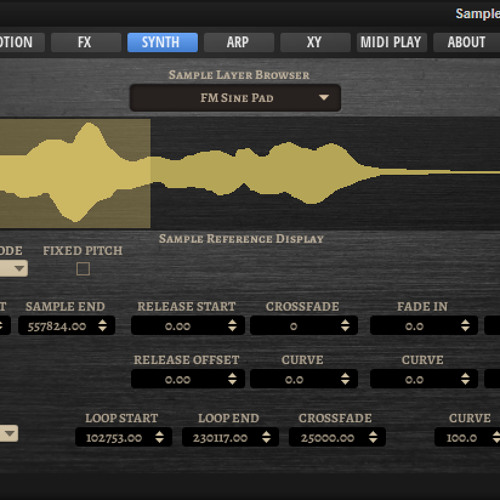Click loop Crossfade value 25000.00

[327, 437]
